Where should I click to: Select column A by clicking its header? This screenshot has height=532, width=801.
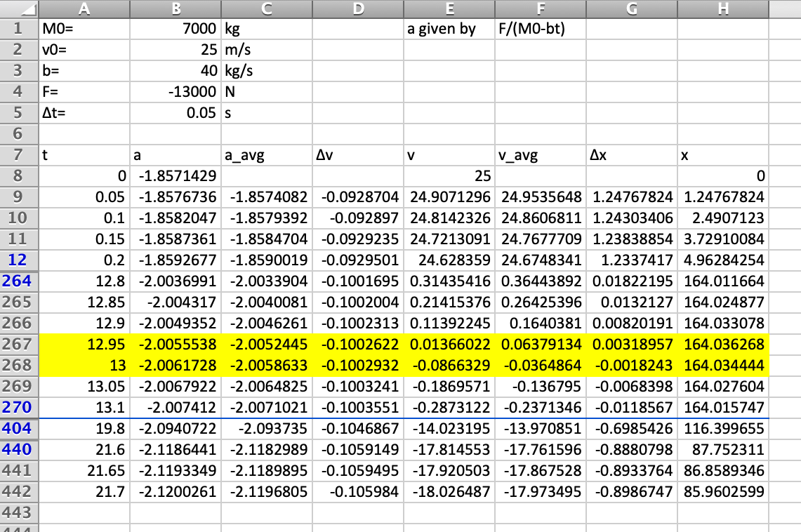click(84, 9)
